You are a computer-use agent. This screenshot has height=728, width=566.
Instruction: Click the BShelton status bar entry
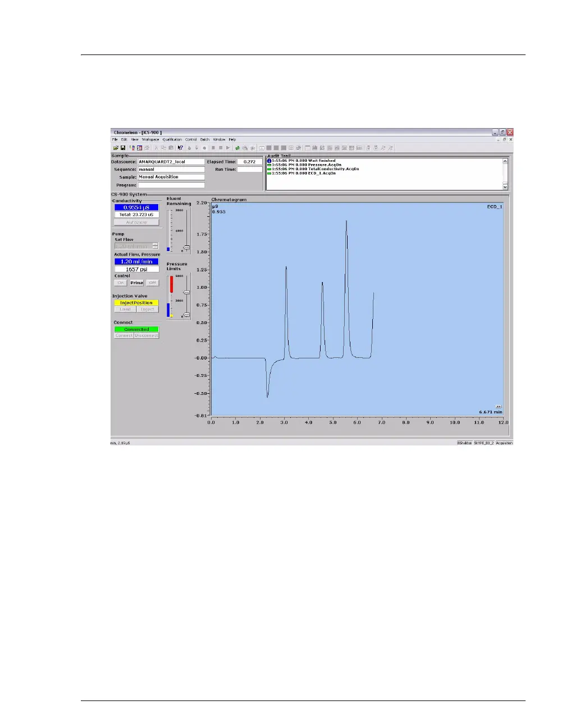coord(464,443)
